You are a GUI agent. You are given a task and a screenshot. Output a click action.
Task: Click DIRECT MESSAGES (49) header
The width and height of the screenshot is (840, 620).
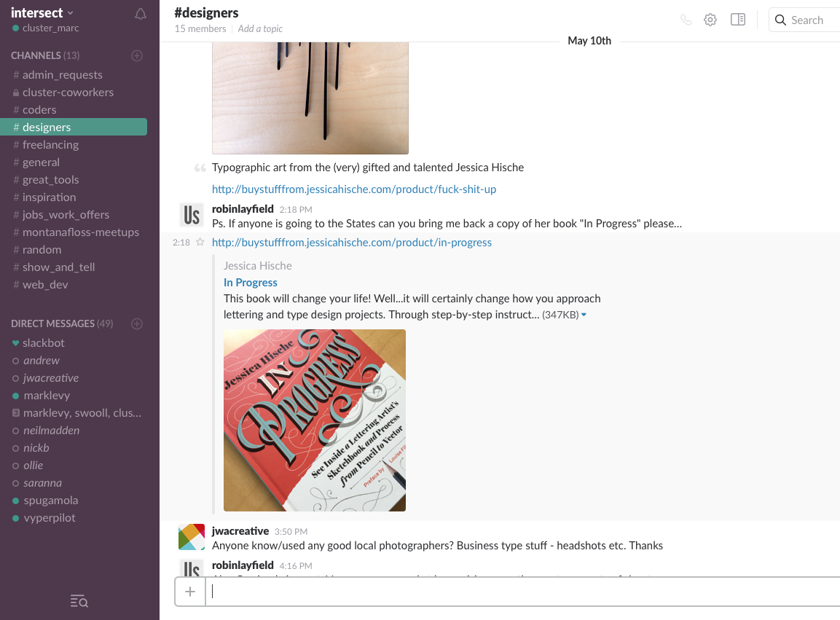point(62,323)
